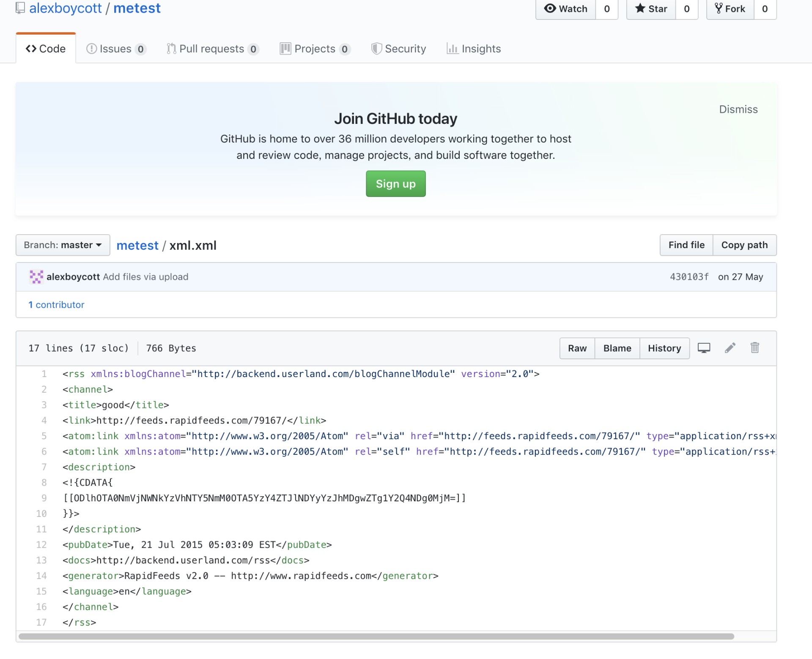Screen dimensions: 812x659
Task: Click the horizontal code scrollbar
Action: point(376,636)
